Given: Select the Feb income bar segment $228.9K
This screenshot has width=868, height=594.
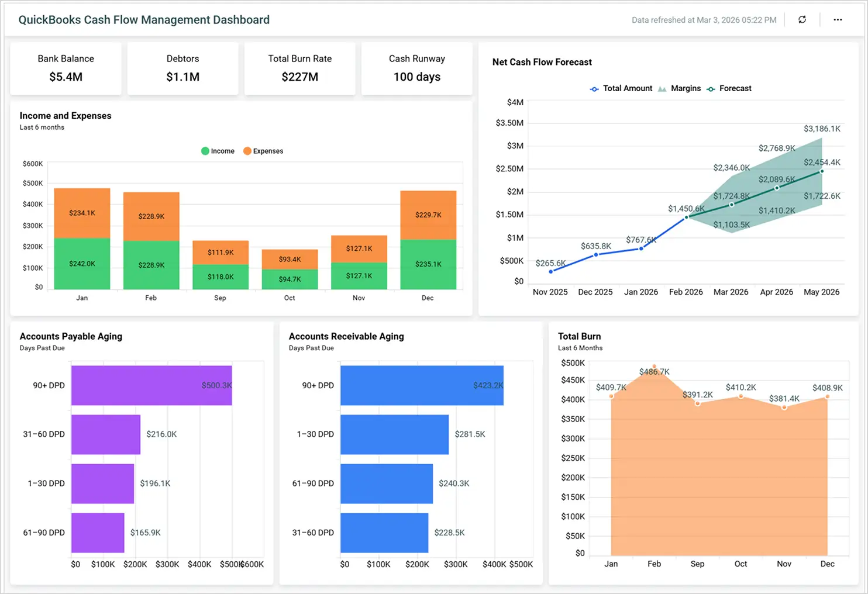Looking at the screenshot, I should pyautogui.click(x=151, y=265).
